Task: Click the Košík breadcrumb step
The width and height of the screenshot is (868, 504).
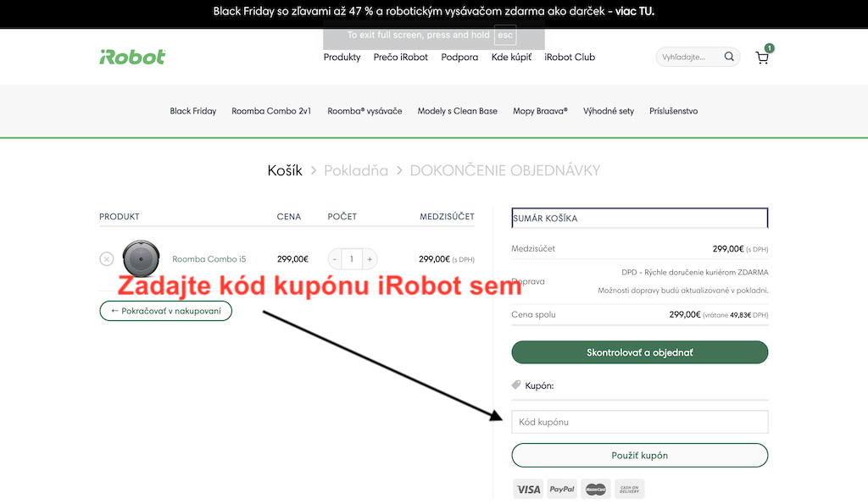Action: click(285, 170)
